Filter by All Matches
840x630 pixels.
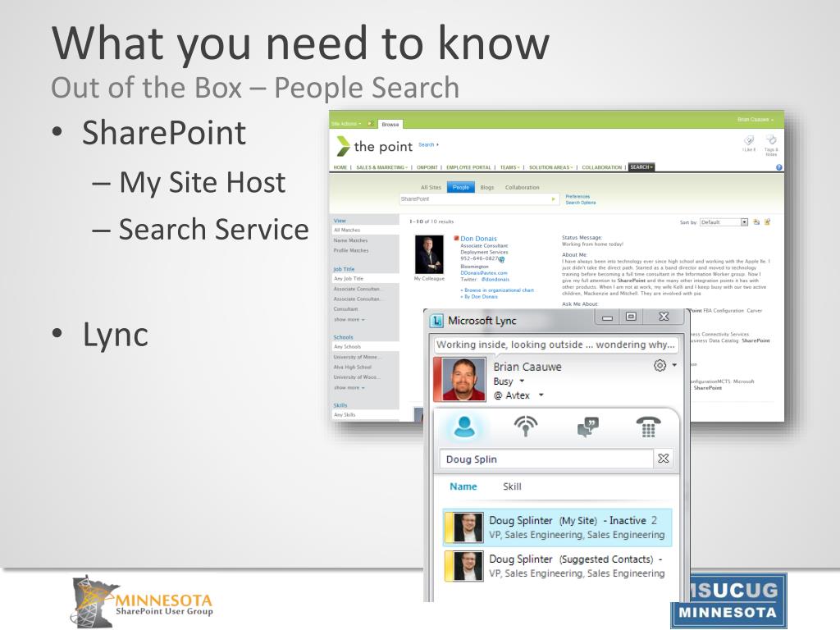coord(365,230)
